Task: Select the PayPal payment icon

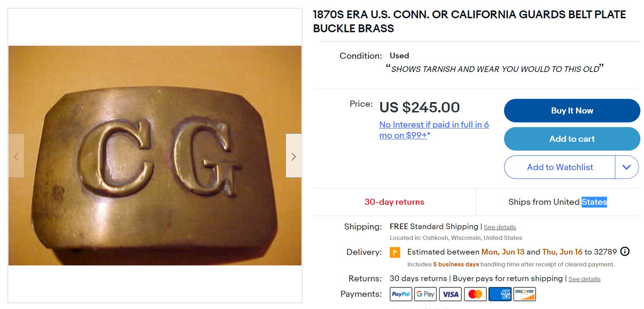Action: 401,294
